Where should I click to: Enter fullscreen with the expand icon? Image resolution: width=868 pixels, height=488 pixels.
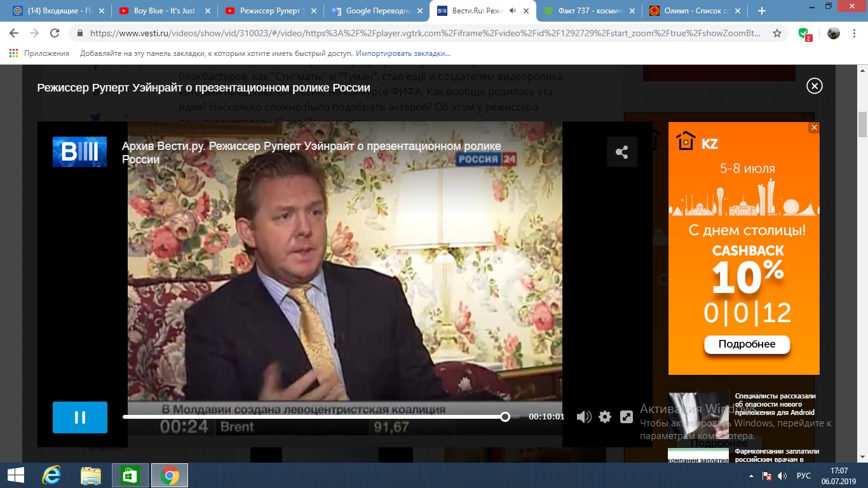627,417
